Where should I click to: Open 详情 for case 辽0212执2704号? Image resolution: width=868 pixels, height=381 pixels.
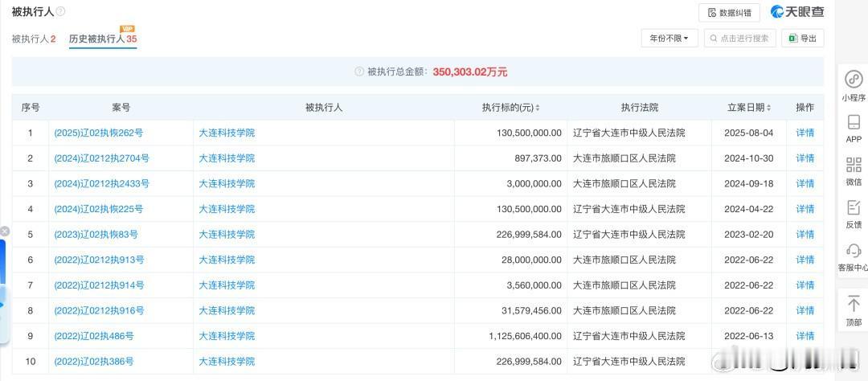805,158
